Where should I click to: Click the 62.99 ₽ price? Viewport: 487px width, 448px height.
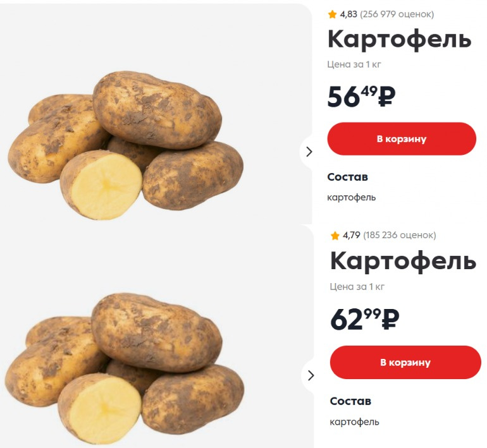coord(364,319)
